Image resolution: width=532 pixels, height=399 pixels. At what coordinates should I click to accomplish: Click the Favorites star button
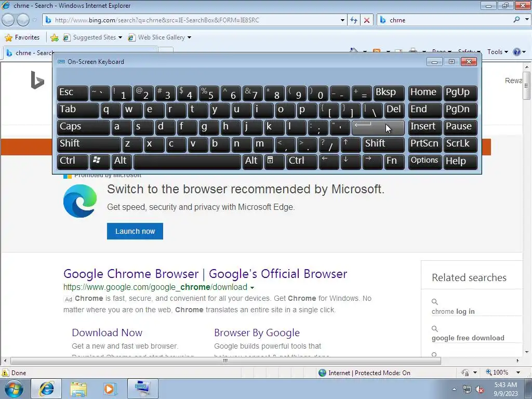[x=22, y=37]
